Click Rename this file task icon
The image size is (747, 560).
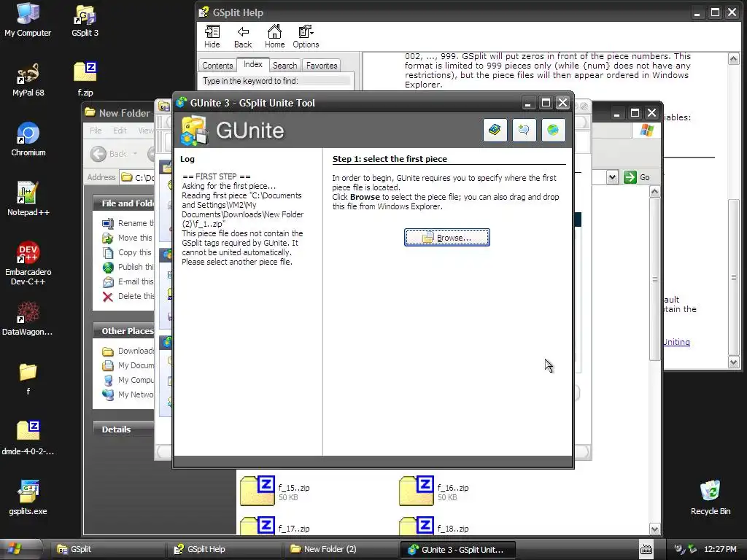coord(108,223)
